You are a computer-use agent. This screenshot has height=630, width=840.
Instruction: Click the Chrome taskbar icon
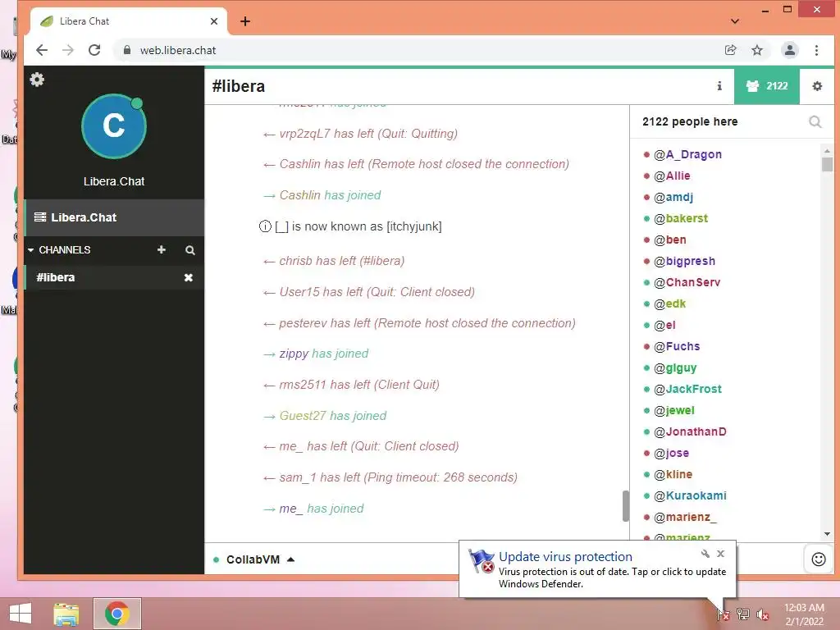pos(116,614)
